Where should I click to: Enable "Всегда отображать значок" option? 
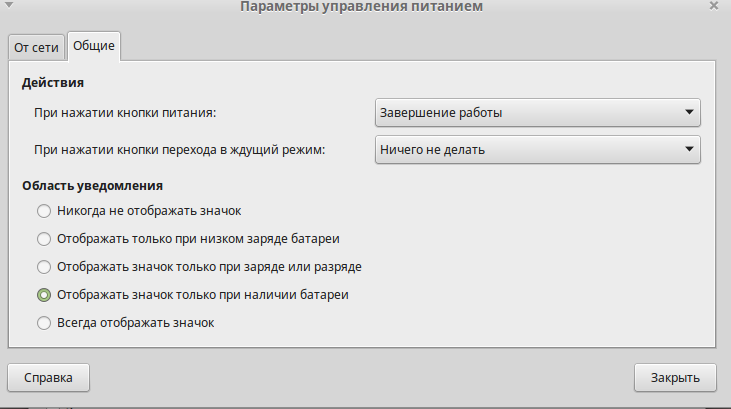click(44, 323)
